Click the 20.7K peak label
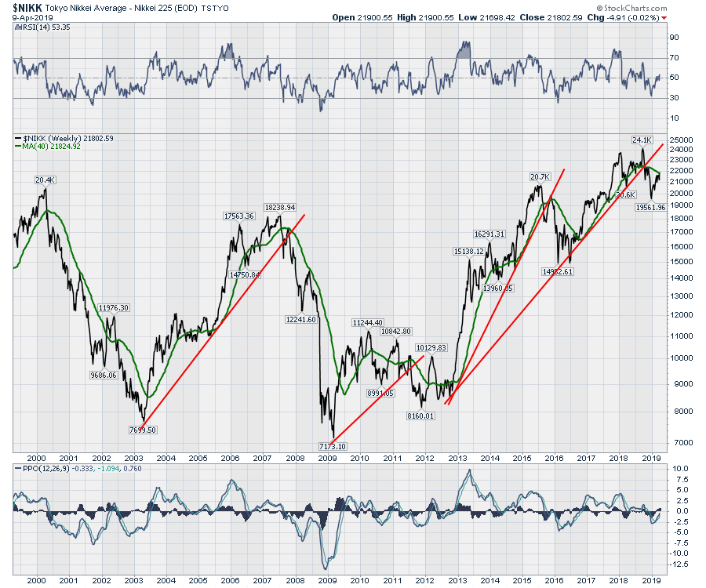The height and width of the screenshot is (588, 706). click(x=540, y=177)
